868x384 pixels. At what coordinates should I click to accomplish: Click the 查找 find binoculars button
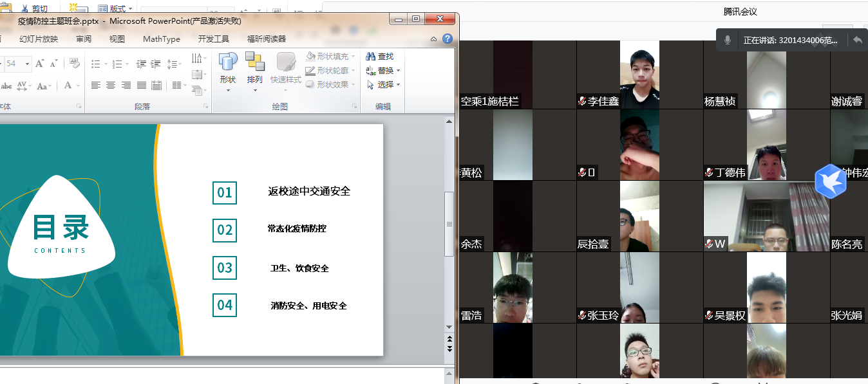click(x=379, y=57)
